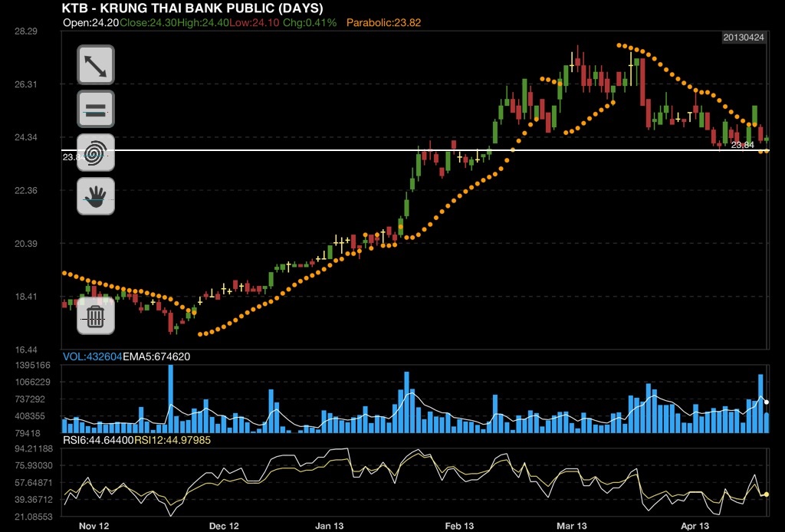Click the 79418 volume axis label

pyautogui.click(x=28, y=433)
